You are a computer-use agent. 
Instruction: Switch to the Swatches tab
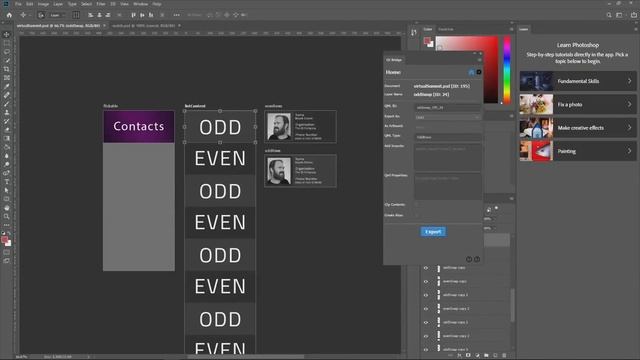(445, 29)
